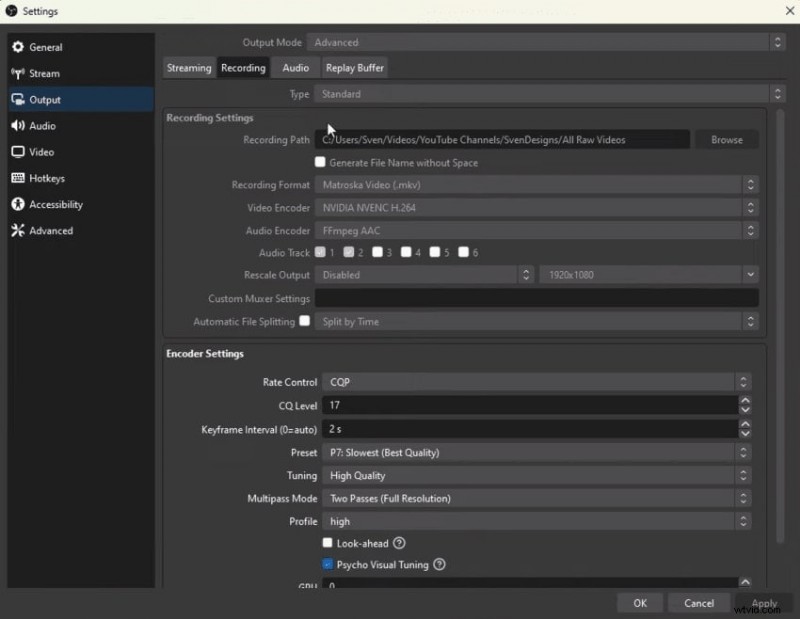
Task: Open Stream settings category
Action: 81,73
